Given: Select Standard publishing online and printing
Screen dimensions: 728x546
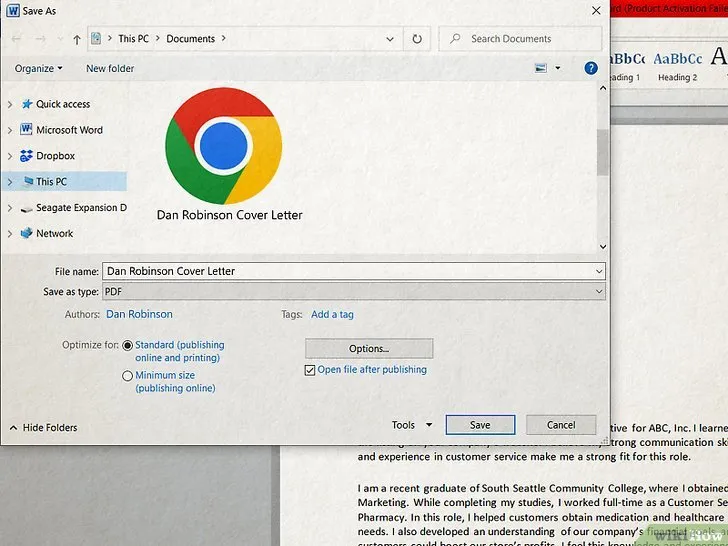Looking at the screenshot, I should [x=128, y=345].
